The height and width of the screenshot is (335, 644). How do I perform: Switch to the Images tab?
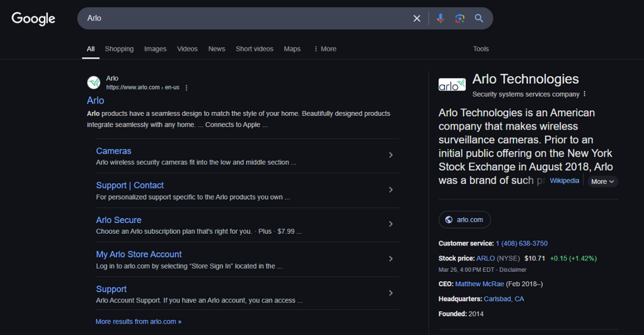coord(155,49)
